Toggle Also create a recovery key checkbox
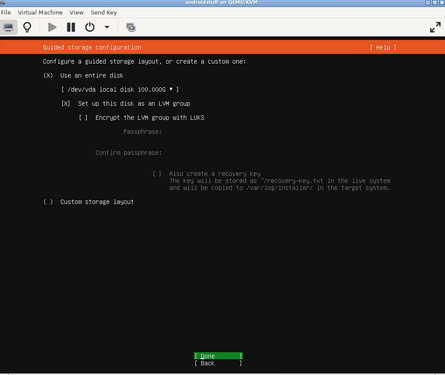 [x=207, y=174]
